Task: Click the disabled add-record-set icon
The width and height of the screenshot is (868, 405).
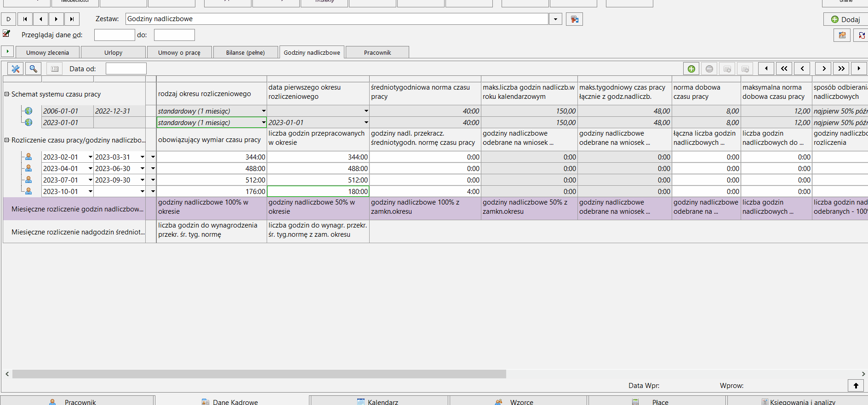Action: tap(727, 68)
